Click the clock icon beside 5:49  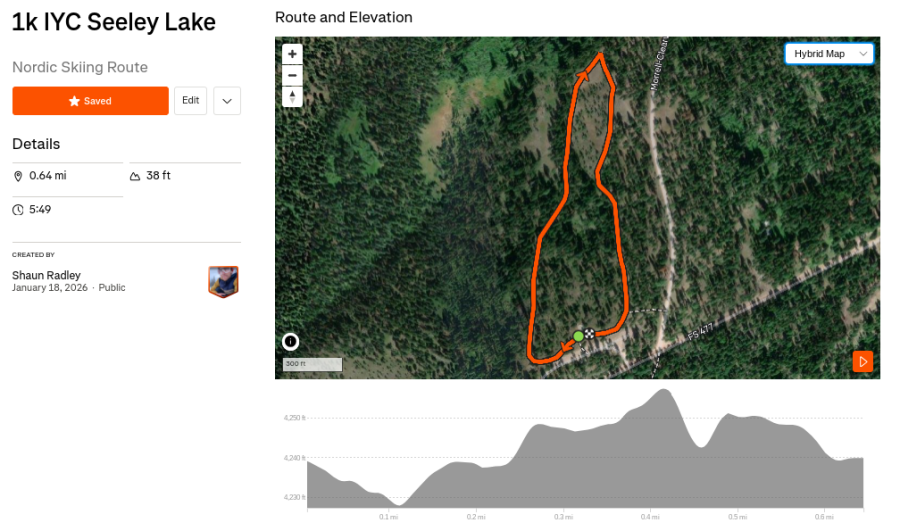pyautogui.click(x=18, y=210)
